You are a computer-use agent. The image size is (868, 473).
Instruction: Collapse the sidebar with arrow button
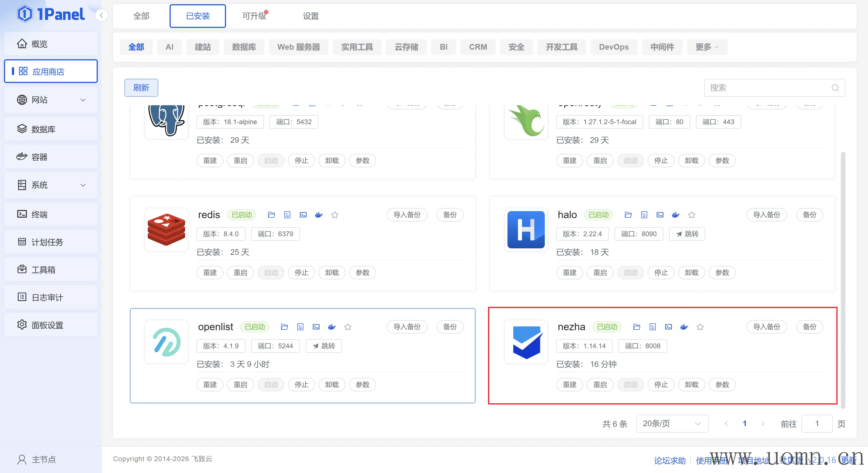[x=101, y=15]
